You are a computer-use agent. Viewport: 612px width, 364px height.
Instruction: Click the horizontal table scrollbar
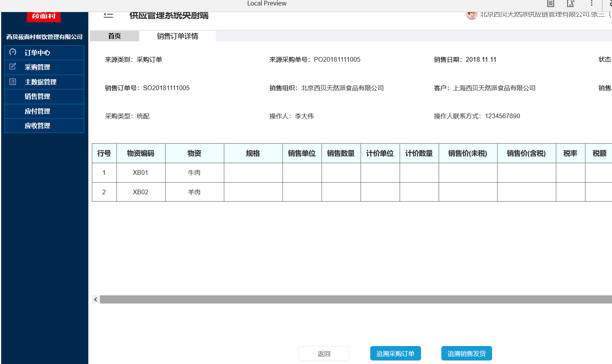[x=356, y=299]
